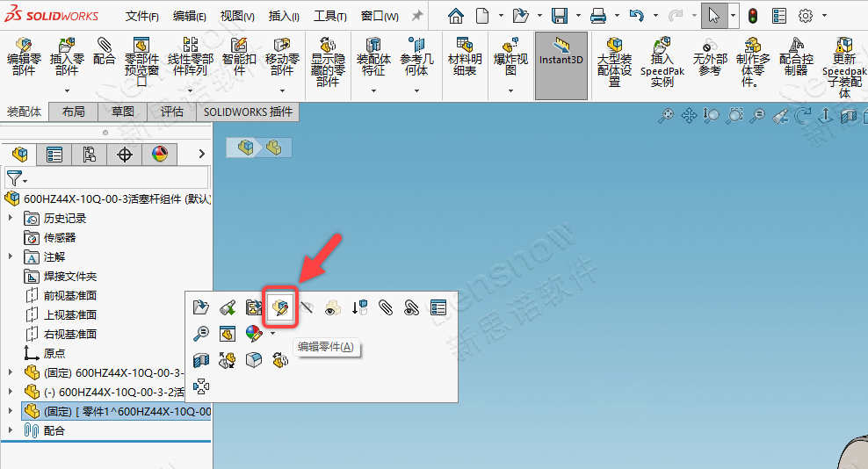Toggle the Instant3D button
The height and width of the screenshot is (469, 868).
[x=561, y=56]
